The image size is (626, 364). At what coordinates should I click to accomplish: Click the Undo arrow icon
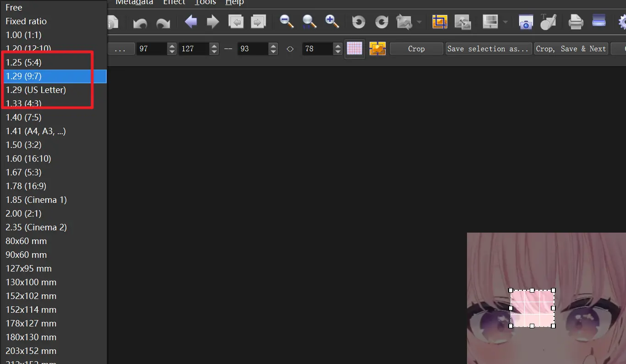coord(140,22)
